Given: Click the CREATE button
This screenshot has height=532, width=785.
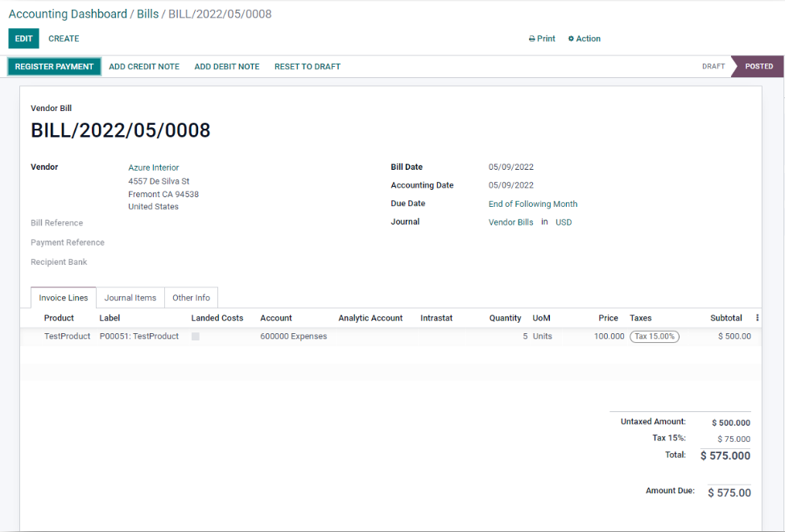Looking at the screenshot, I should 64,39.
